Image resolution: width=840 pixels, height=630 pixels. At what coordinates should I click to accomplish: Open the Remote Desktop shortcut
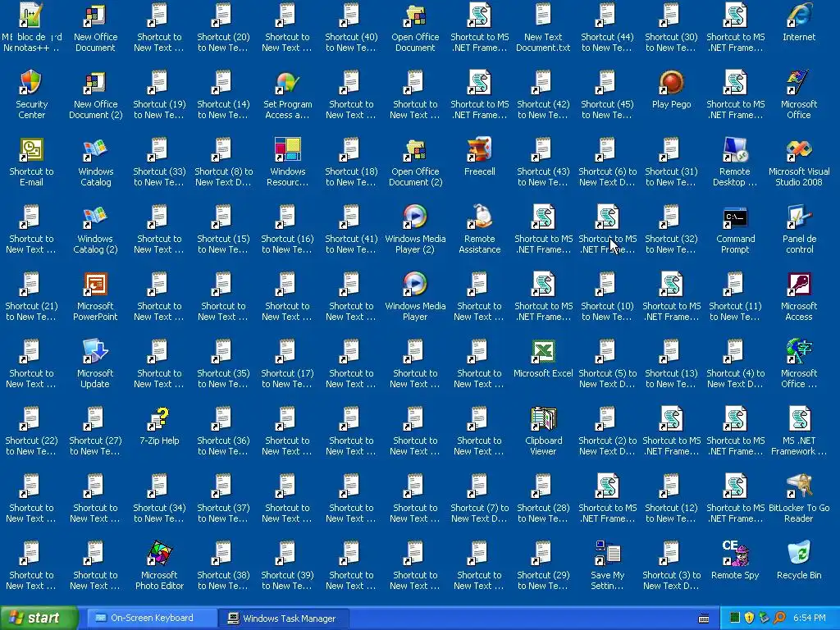click(x=735, y=162)
